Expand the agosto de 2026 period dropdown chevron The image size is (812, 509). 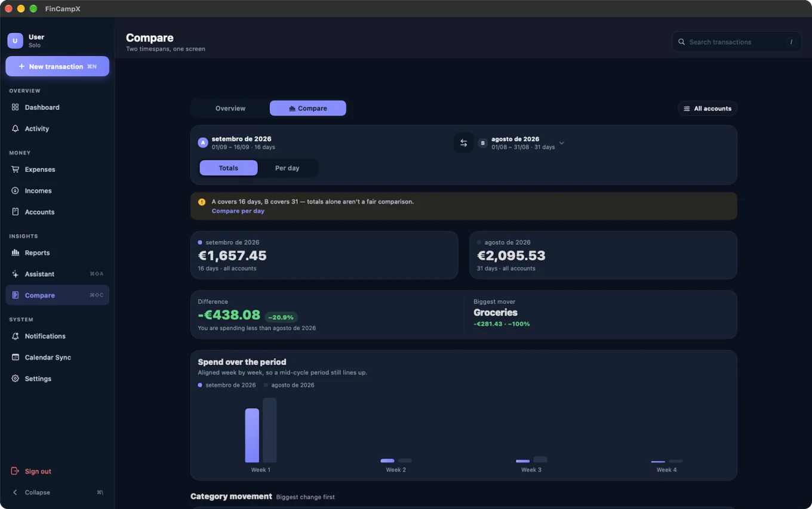562,143
